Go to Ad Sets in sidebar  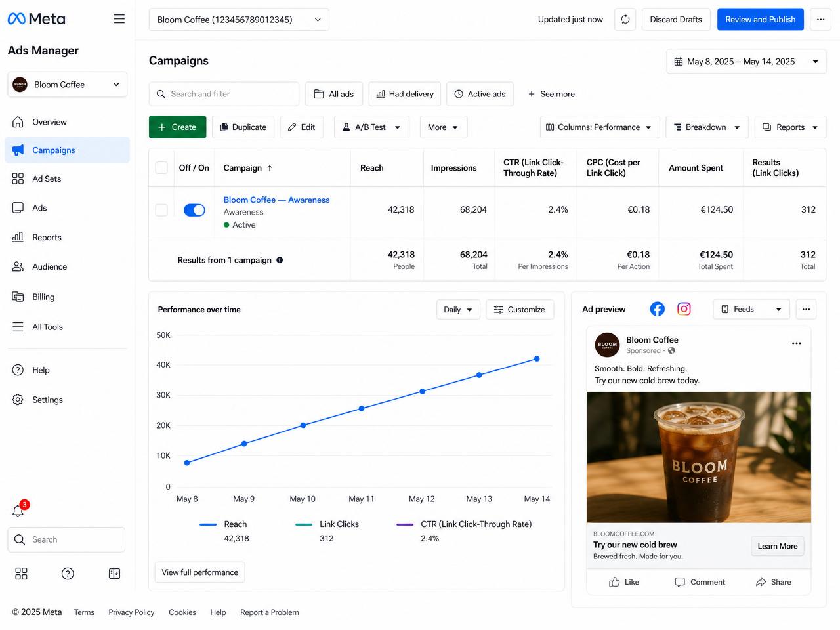tap(67, 178)
